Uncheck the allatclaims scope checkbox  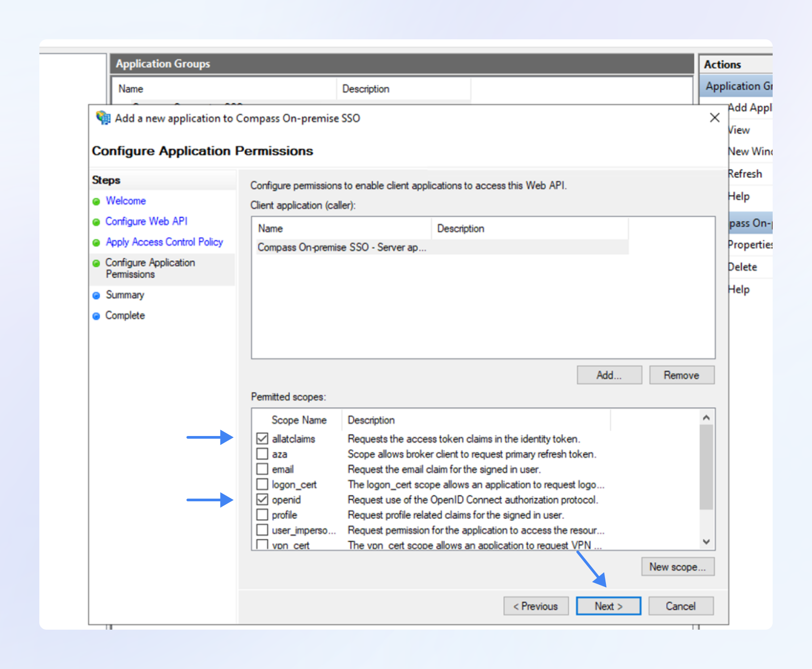(262, 439)
